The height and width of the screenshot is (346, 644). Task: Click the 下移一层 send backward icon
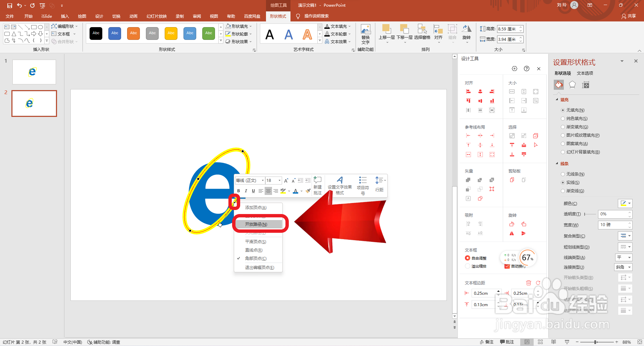(405, 29)
